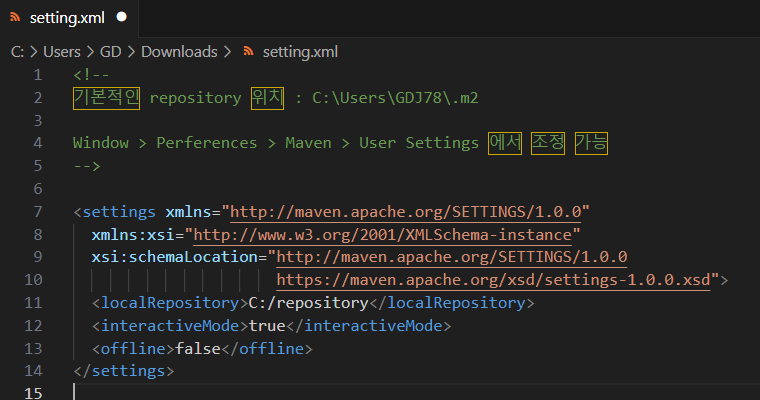Viewport: 760px width, 400px height.
Task: Follow the settings-1.0.0.xsd link
Action: (493, 280)
